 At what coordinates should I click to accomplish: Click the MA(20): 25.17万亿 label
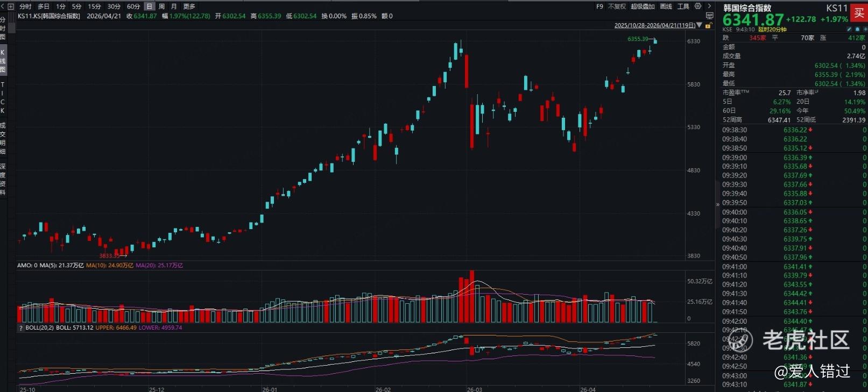click(159, 265)
